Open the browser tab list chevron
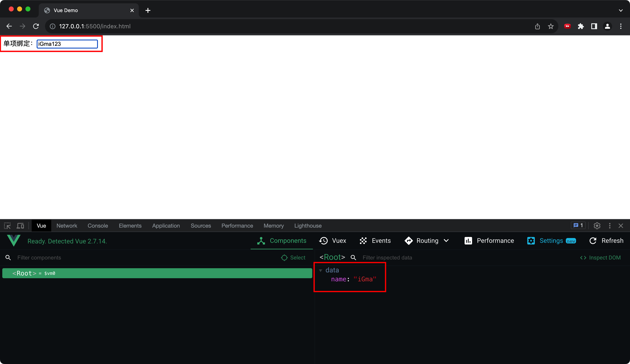This screenshot has height=364, width=630. pos(621,10)
